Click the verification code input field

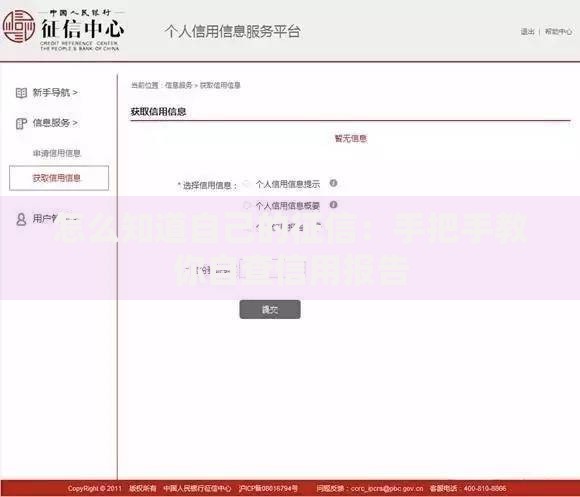click(x=273, y=269)
